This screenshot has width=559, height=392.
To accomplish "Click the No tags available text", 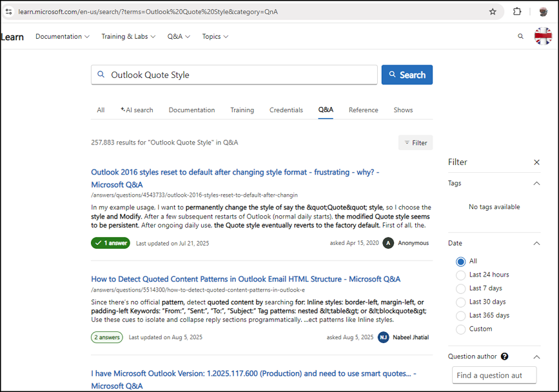I will (x=494, y=207).
